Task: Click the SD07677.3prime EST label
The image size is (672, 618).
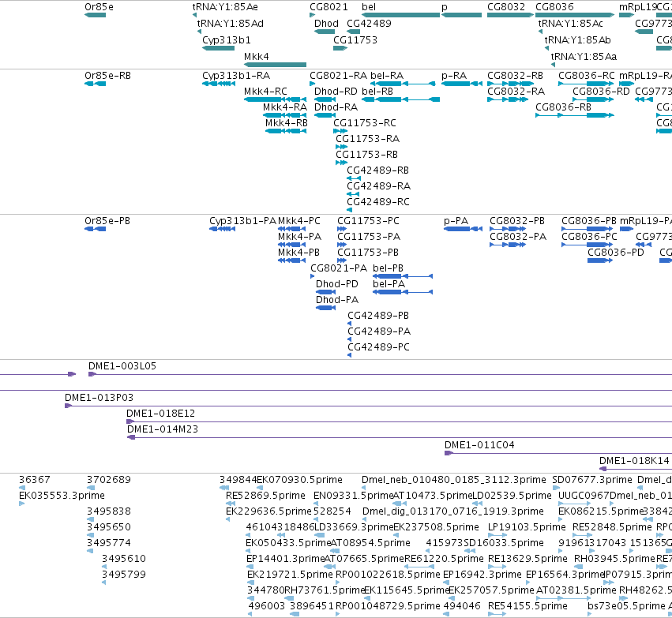Action: pos(592,480)
